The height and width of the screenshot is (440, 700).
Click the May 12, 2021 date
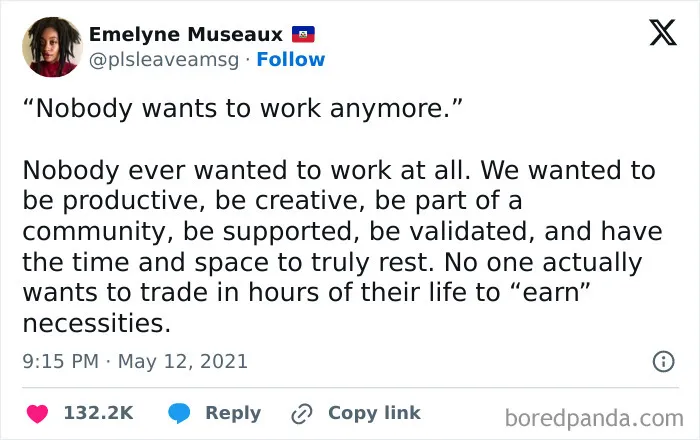pyautogui.click(x=183, y=361)
